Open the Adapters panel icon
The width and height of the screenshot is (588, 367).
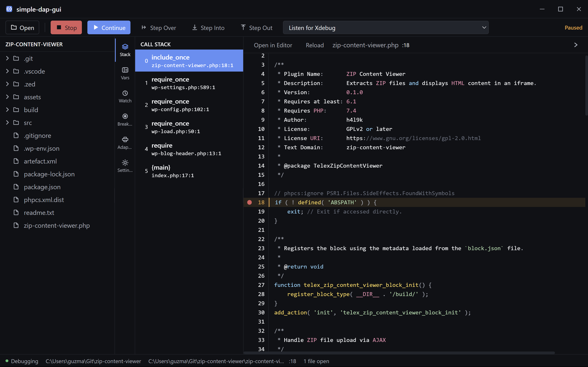coord(125,139)
